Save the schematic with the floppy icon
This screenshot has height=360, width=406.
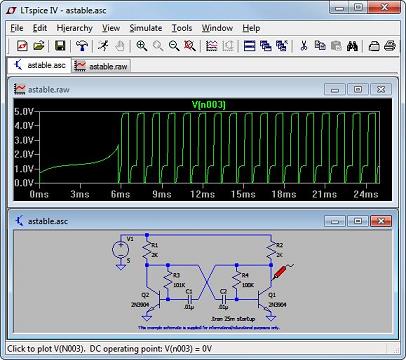[x=60, y=46]
